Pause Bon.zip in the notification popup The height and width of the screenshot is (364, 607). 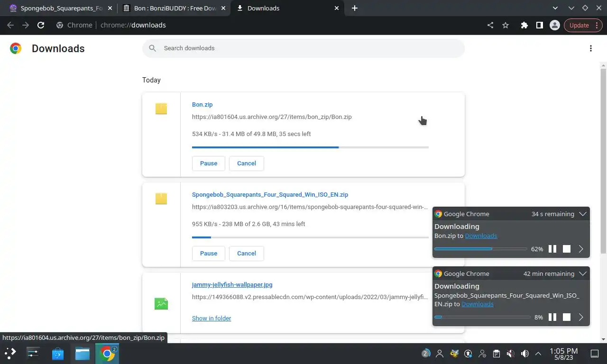552,249
